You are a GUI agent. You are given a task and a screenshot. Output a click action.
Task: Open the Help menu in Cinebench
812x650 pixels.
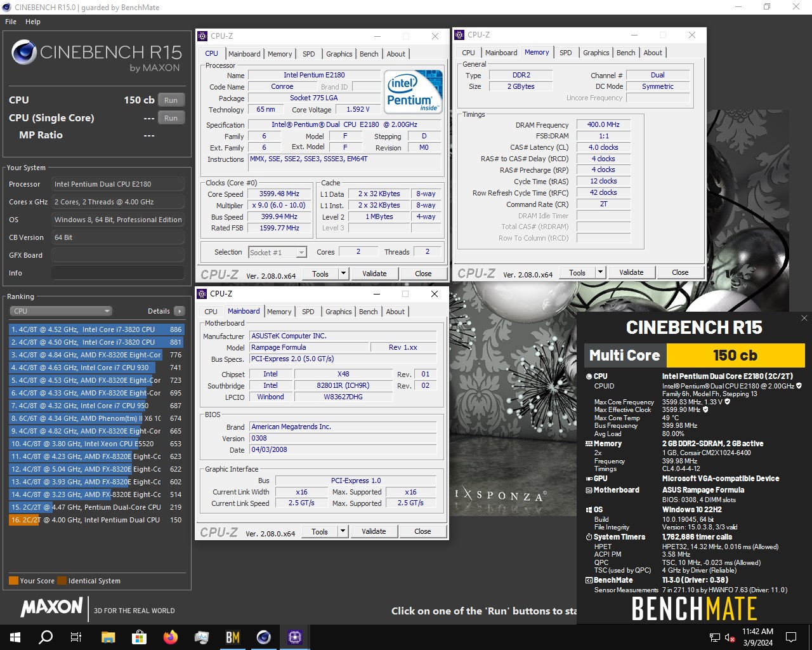coord(33,22)
